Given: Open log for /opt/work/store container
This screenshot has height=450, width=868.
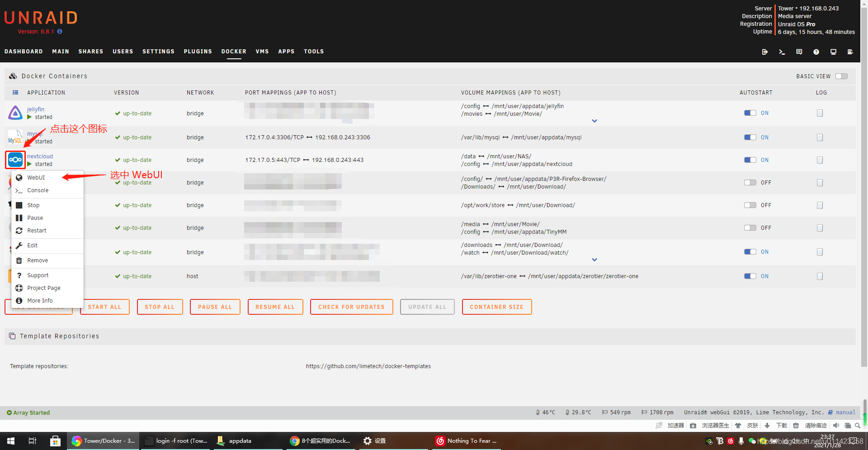Looking at the screenshot, I should click(820, 205).
